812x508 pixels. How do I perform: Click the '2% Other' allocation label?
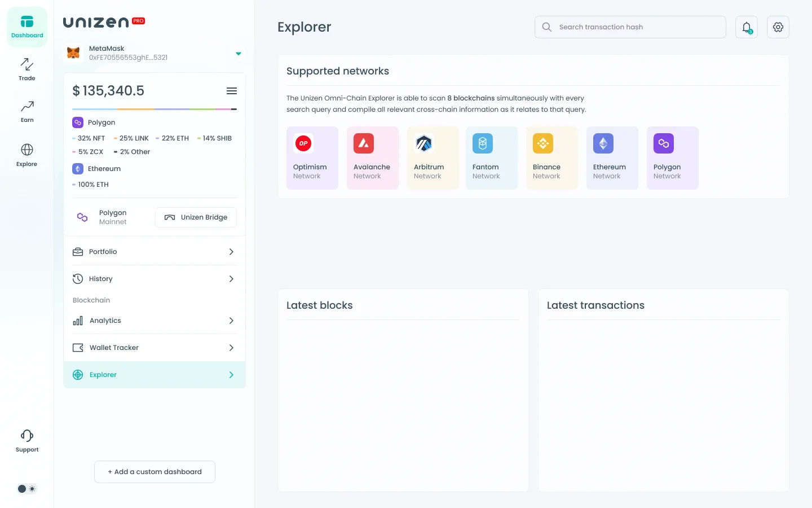click(132, 152)
